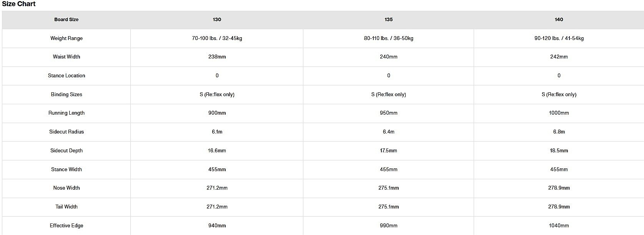644x235 pixels.
Task: Select the 135 board size column header
Action: pyautogui.click(x=388, y=20)
